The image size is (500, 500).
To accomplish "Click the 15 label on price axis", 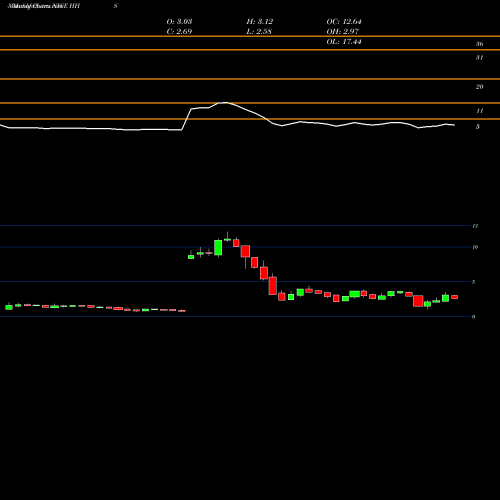I will [x=475, y=226].
